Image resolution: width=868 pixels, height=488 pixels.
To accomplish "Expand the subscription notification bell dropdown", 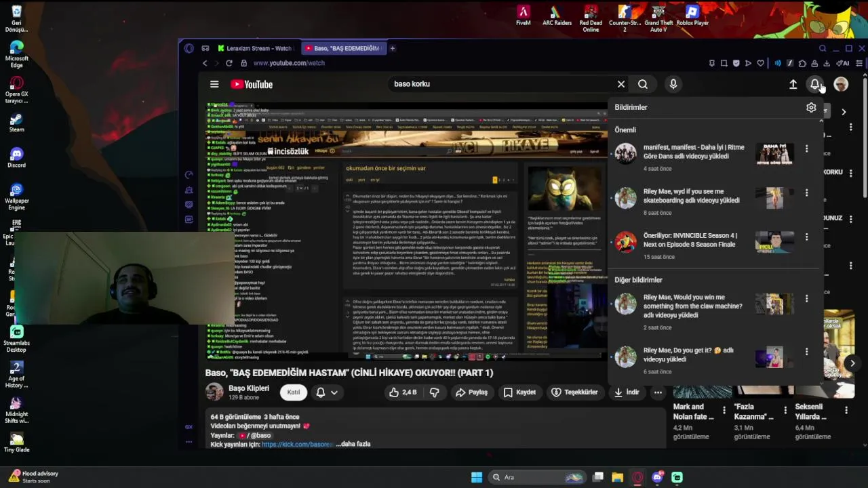I will tap(326, 392).
